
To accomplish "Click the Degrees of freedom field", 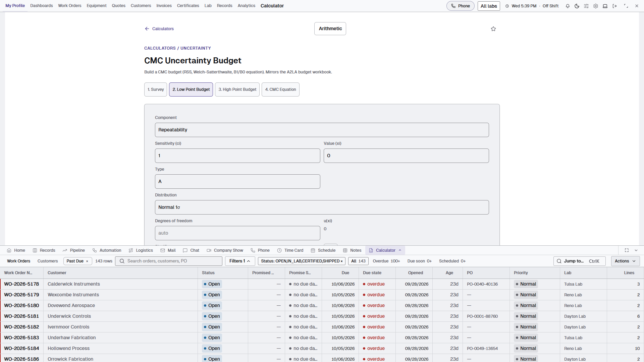I will 237,233.
